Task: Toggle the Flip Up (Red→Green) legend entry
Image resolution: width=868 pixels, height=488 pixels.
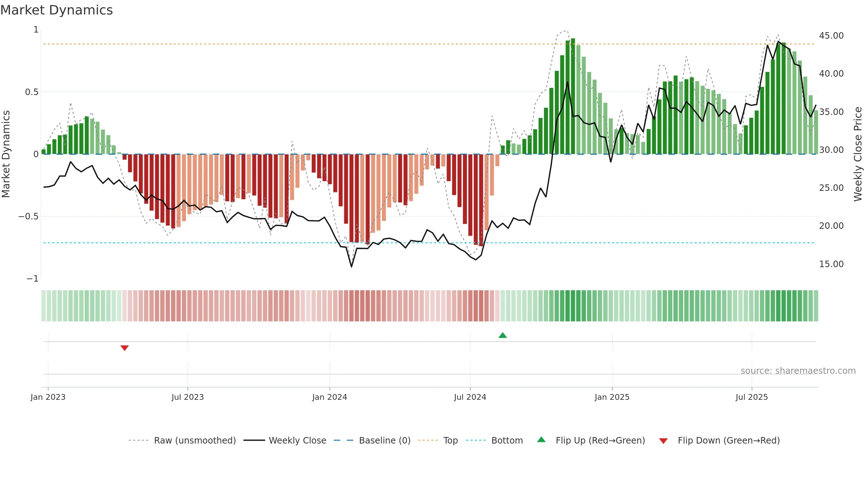Action: 591,440
